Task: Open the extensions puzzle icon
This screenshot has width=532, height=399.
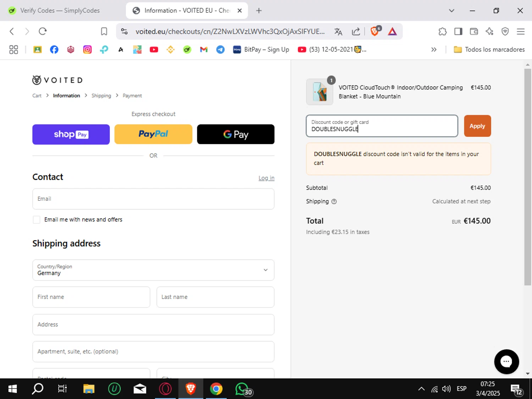Action: pos(442,32)
